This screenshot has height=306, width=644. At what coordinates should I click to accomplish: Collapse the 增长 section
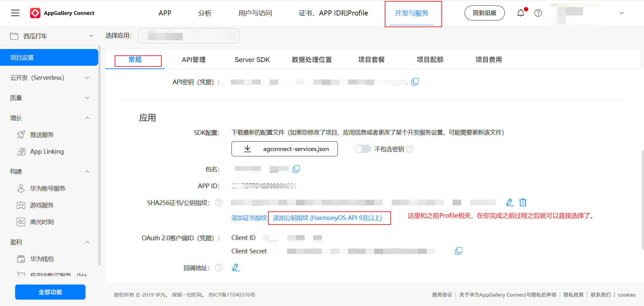point(87,118)
